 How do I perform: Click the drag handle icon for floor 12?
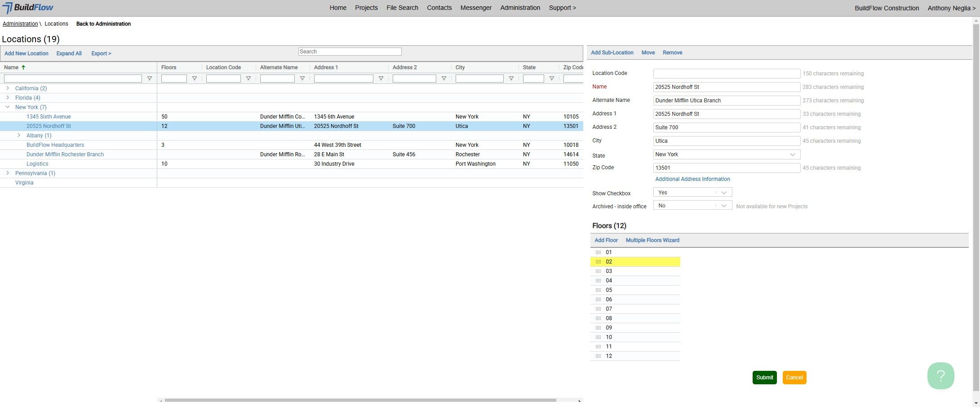[x=598, y=356]
